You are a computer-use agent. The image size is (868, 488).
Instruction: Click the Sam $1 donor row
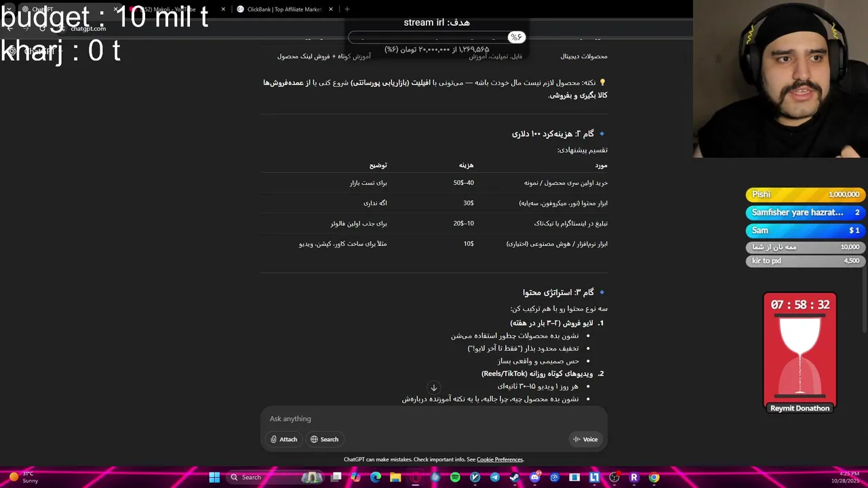click(806, 230)
